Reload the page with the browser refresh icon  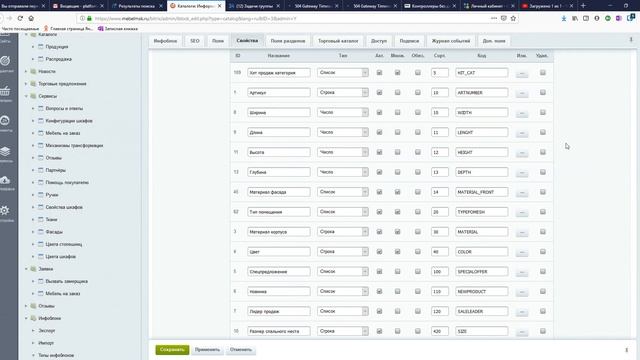click(x=20, y=18)
